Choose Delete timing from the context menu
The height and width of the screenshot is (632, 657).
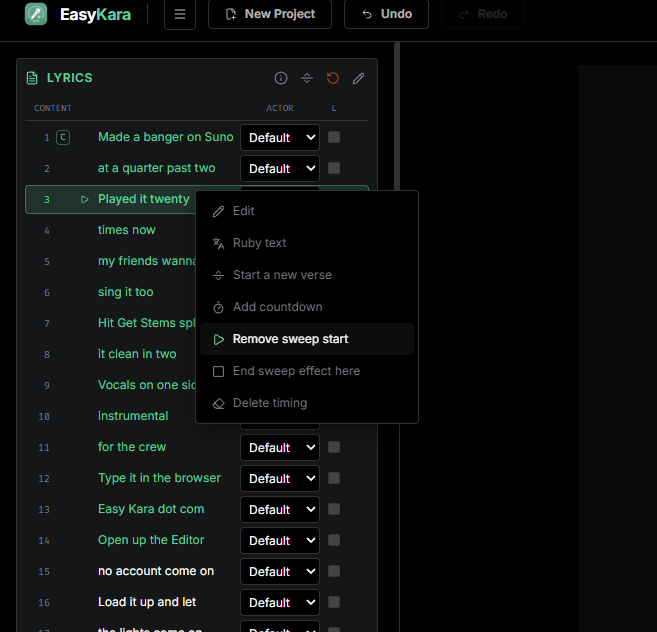pos(307,403)
